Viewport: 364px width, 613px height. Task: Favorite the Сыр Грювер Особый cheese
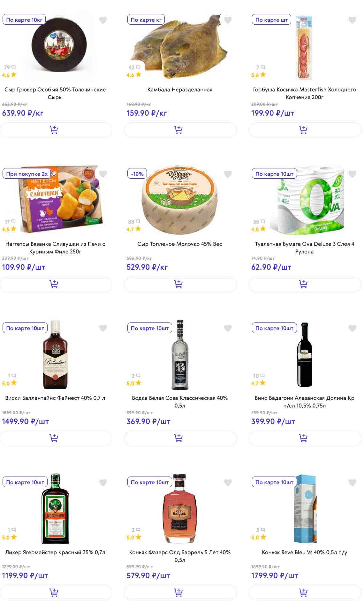[x=103, y=20]
